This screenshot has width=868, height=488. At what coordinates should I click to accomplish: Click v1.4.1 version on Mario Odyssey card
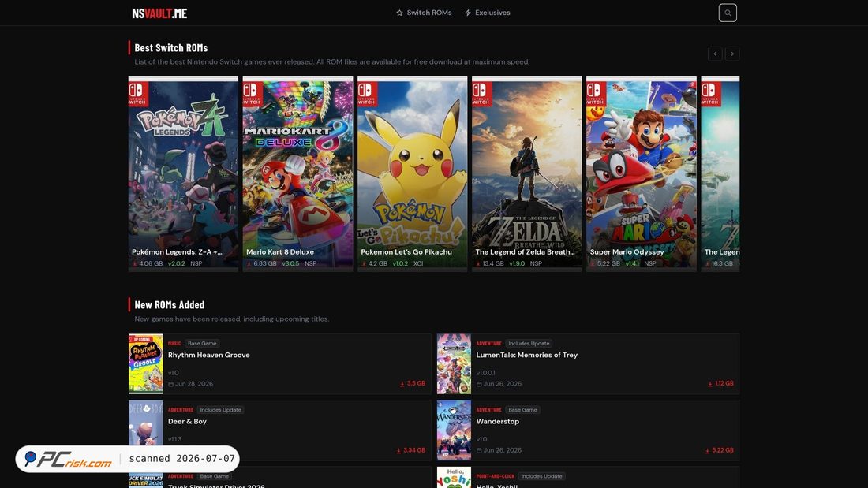click(x=632, y=263)
